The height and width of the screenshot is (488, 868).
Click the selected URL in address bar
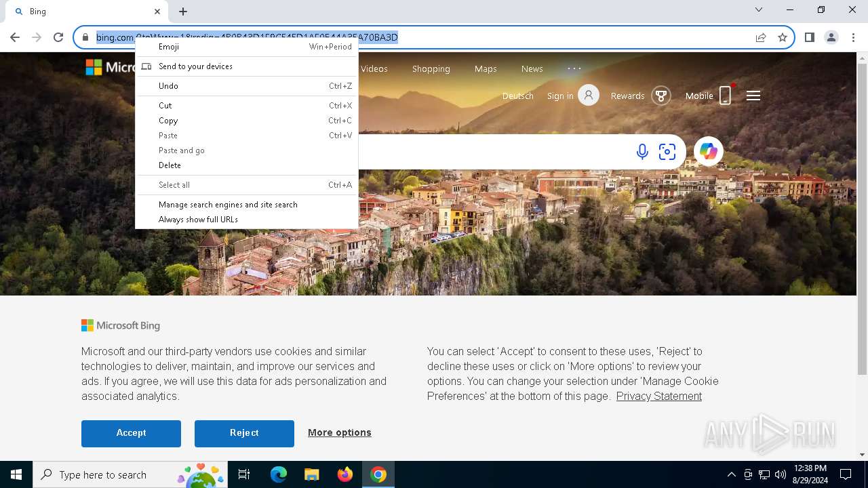point(247,37)
